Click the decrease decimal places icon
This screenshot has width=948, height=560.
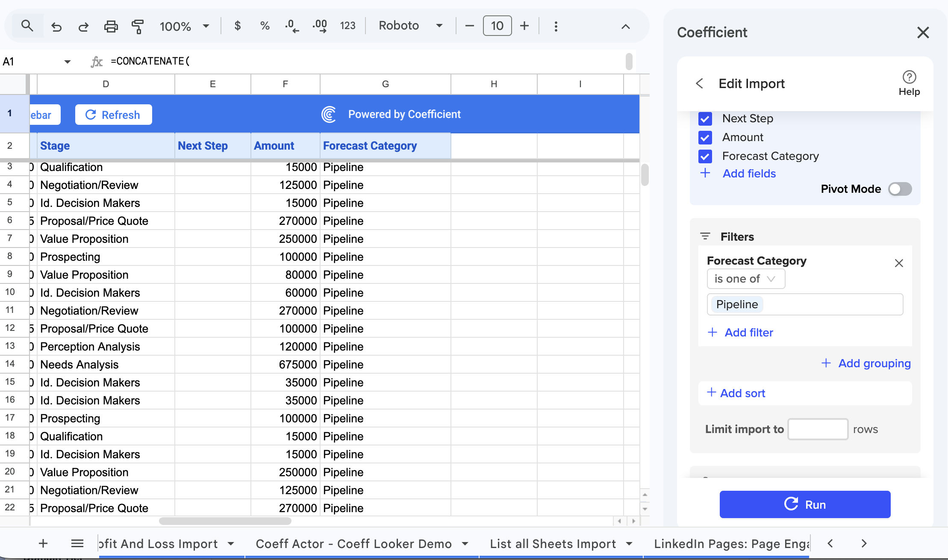pos(292,26)
